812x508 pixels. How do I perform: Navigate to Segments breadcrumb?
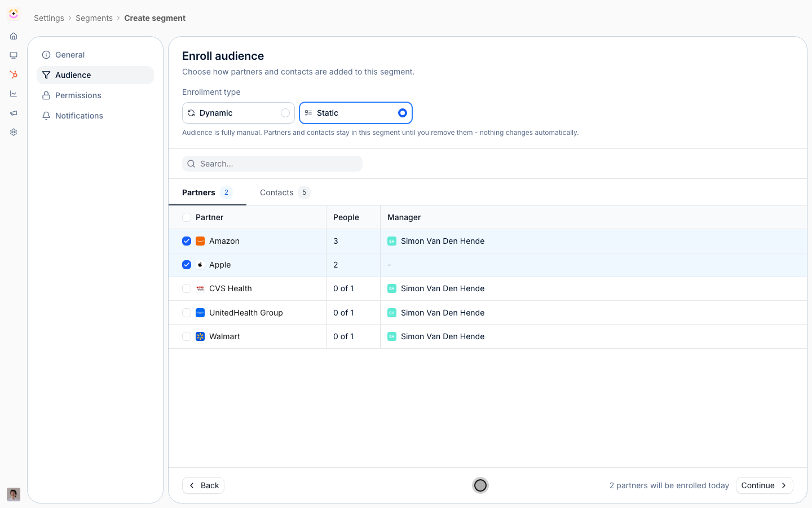94,18
